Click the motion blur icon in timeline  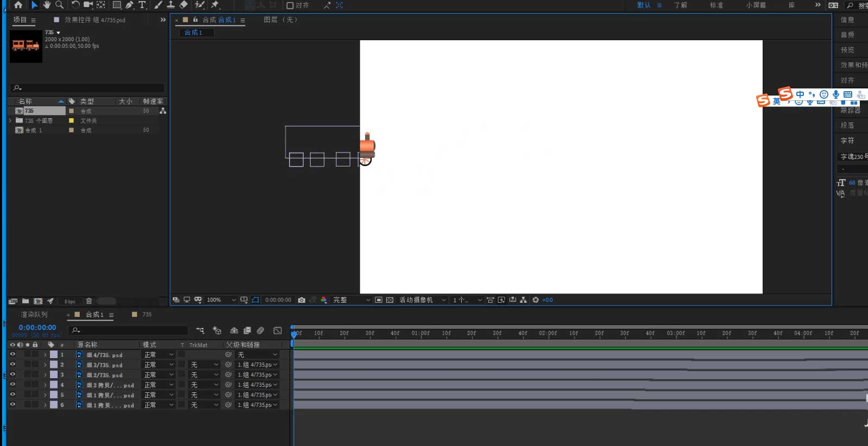(x=260, y=330)
